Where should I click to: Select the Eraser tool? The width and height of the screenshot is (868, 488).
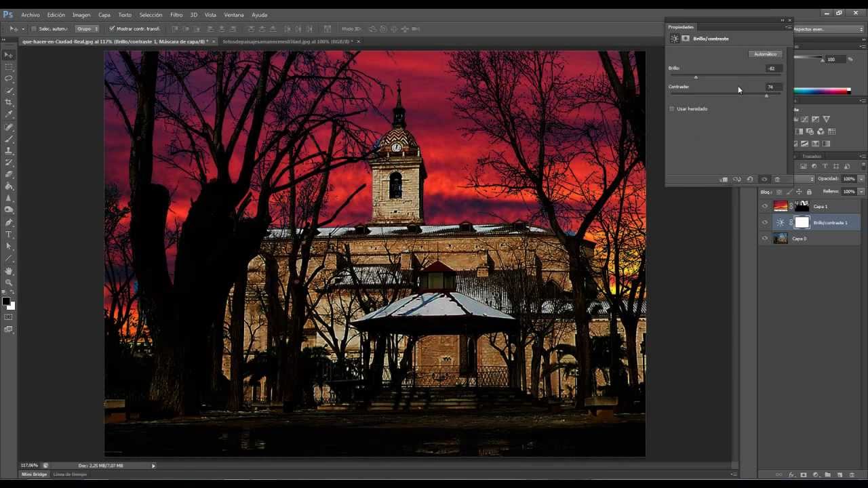tap(9, 174)
